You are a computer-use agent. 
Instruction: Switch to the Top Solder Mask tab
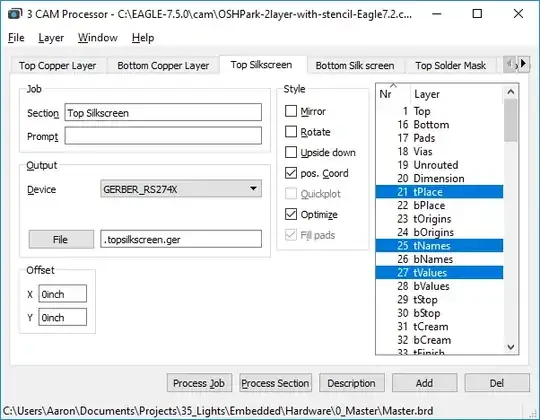450,65
